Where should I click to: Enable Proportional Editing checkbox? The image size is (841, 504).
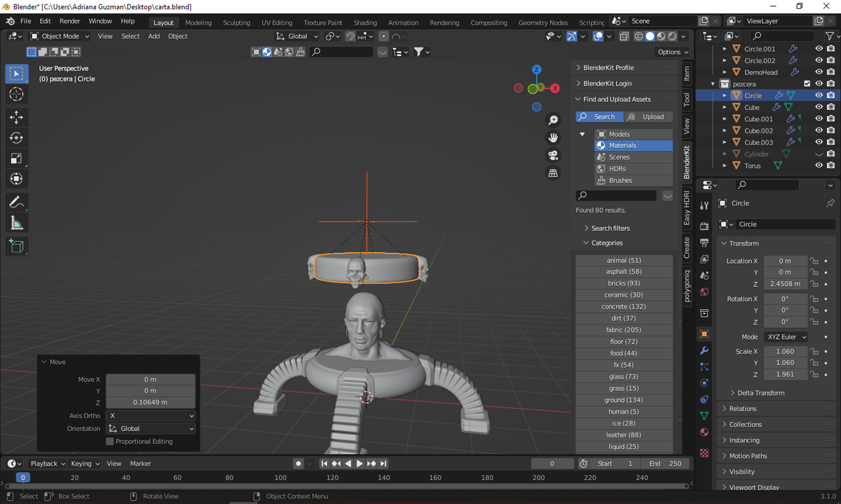tap(110, 441)
